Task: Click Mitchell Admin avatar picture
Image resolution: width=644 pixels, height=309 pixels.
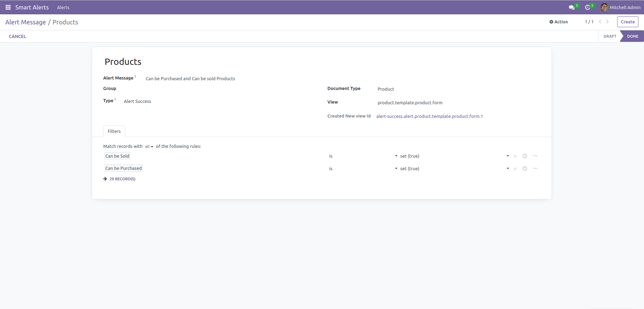Action: click(604, 7)
